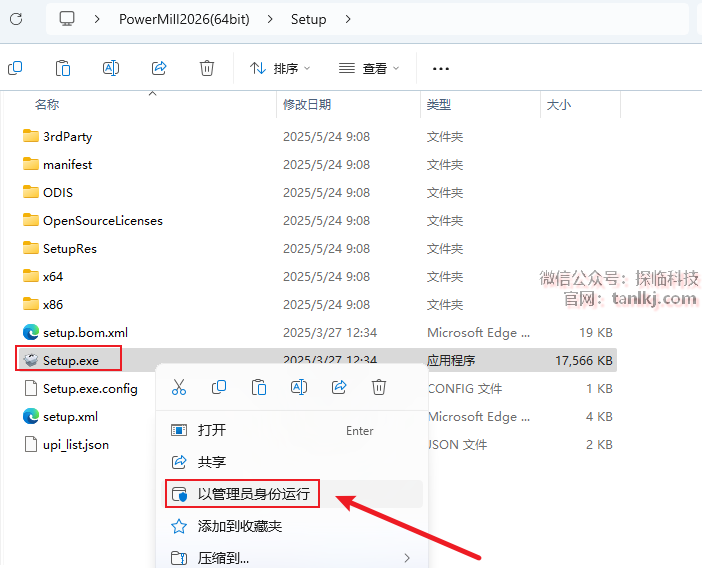The width and height of the screenshot is (702, 568).
Task: Click the Edge icon of setup.bom.xml
Action: click(x=30, y=332)
